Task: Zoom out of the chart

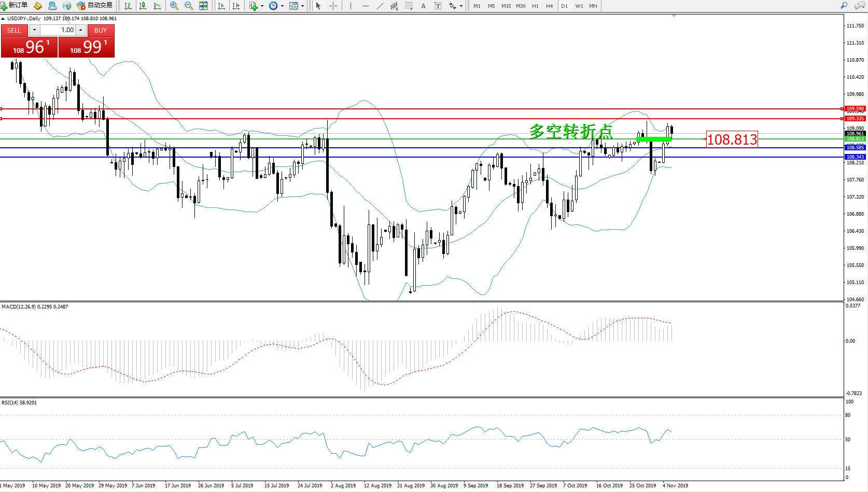Action: [189, 6]
